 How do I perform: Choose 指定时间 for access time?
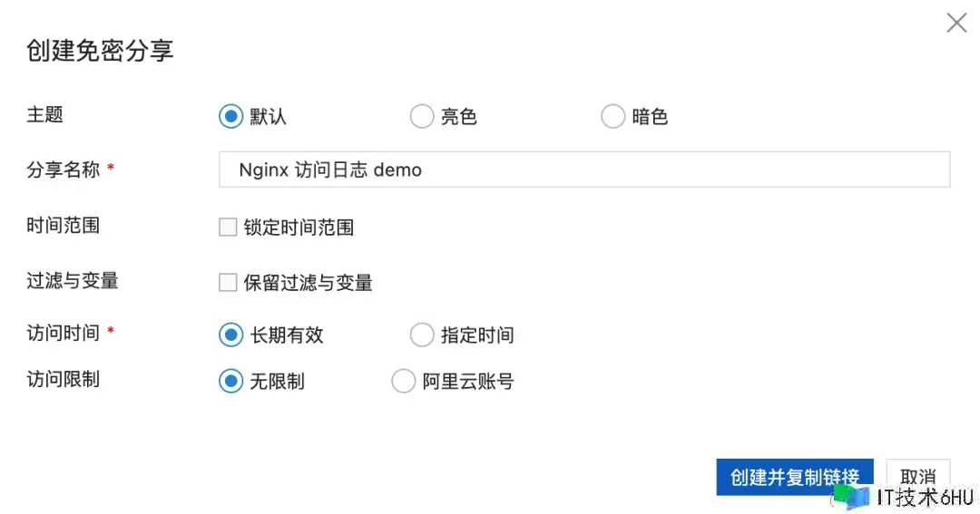click(422, 335)
